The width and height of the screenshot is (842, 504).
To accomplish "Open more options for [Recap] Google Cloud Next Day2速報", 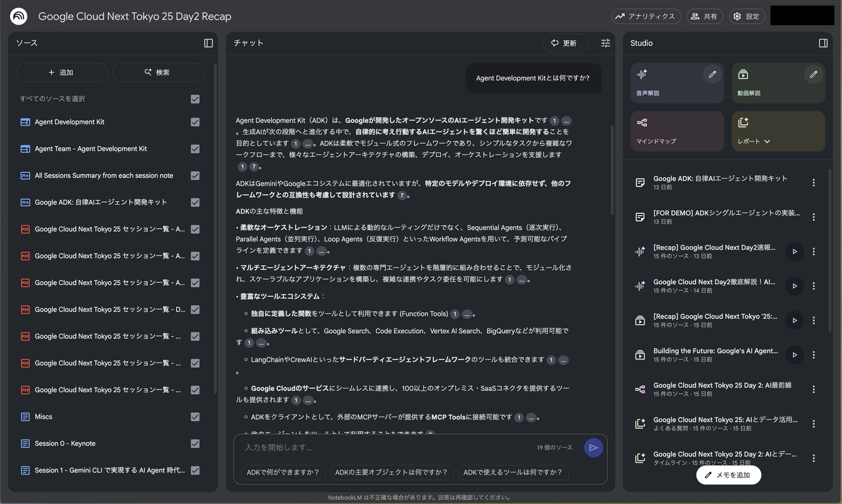I will coord(813,251).
